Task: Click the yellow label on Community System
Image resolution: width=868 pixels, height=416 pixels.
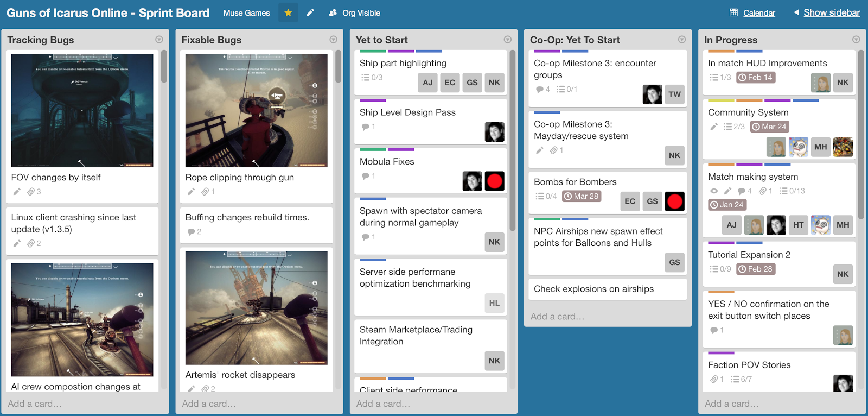Action: pos(721,100)
